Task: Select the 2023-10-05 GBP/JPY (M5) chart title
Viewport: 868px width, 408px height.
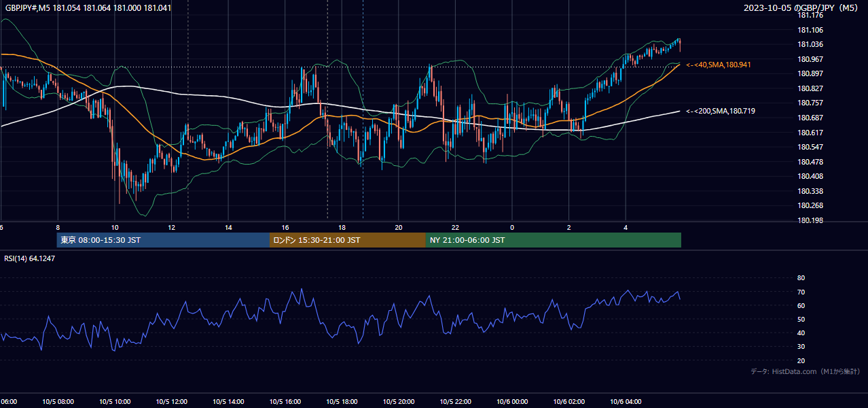Action: (x=802, y=8)
